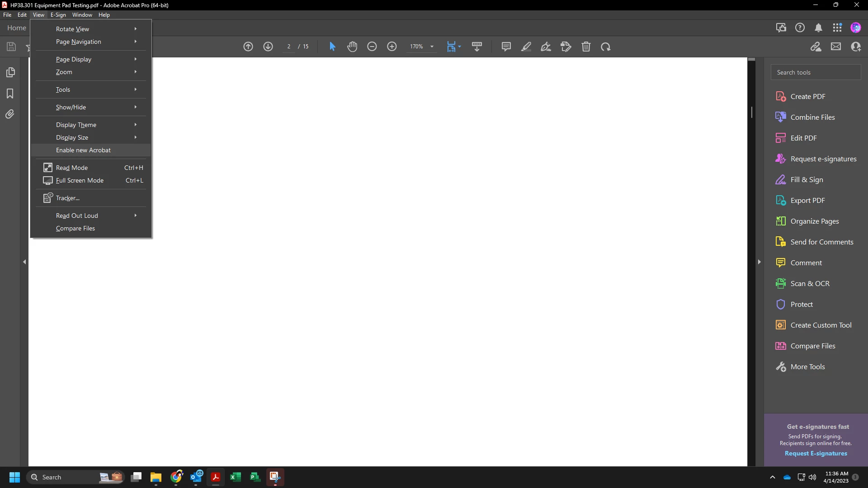This screenshot has width=868, height=488.
Task: Click the add sticky note comment icon
Action: coord(506,47)
